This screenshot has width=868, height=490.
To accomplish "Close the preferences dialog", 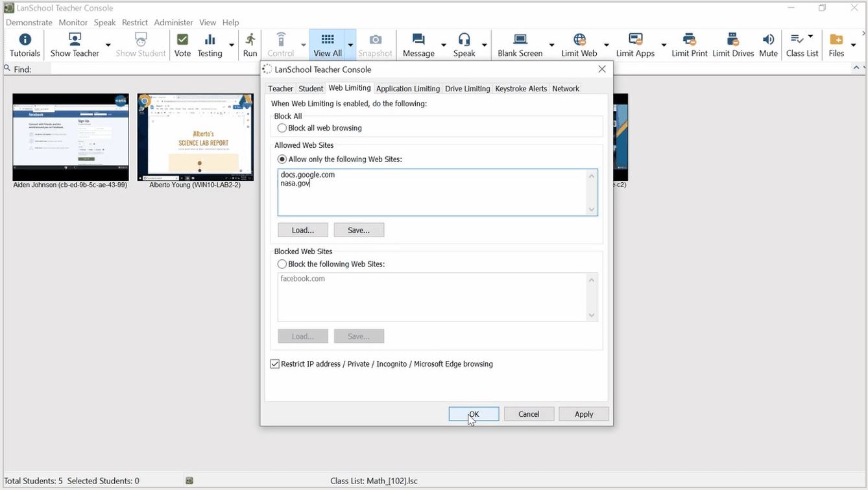I will pyautogui.click(x=602, y=69).
